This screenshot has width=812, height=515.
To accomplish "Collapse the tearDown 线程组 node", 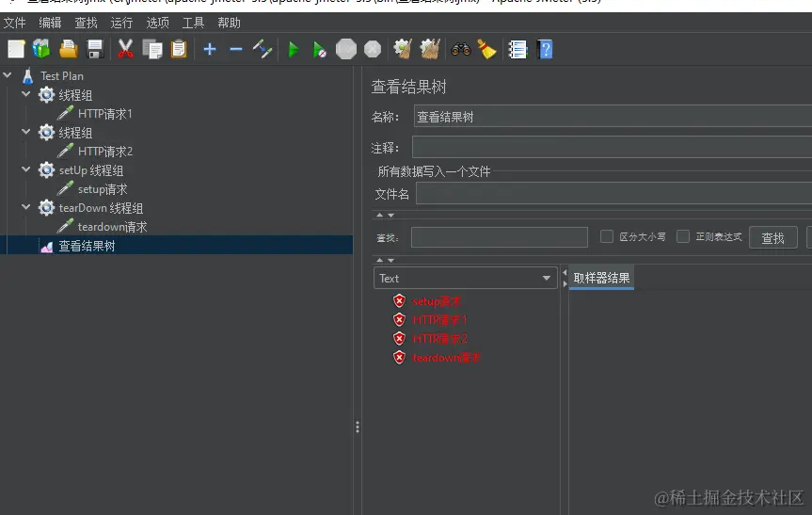I will click(26, 207).
